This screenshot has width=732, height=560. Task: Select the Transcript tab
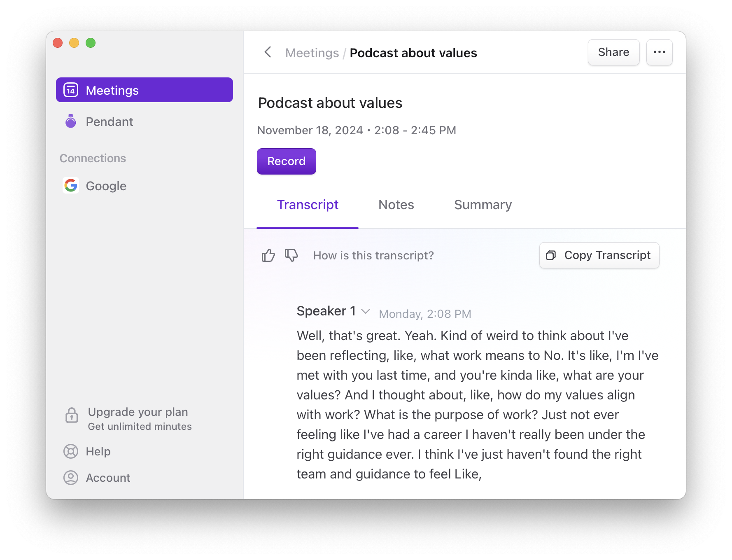(308, 205)
